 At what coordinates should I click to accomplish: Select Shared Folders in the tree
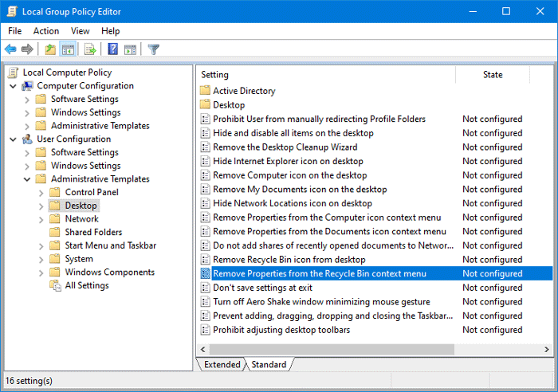(93, 233)
